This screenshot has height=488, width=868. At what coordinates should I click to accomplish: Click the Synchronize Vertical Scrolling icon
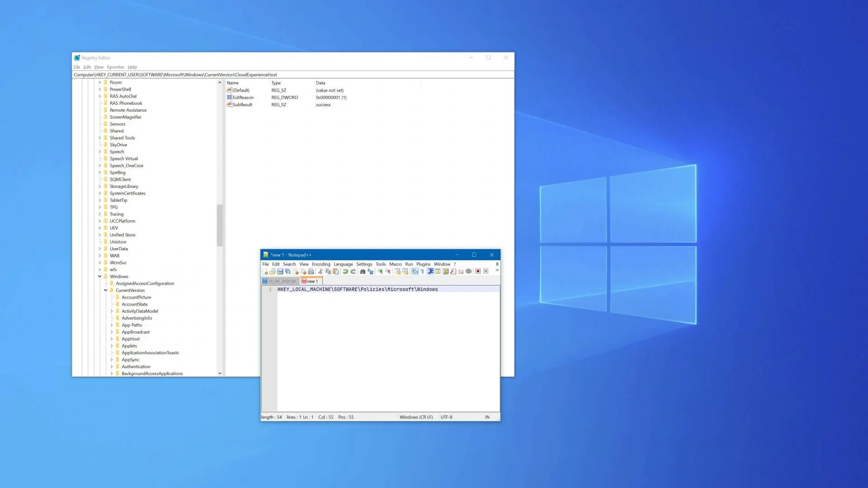[x=397, y=271]
